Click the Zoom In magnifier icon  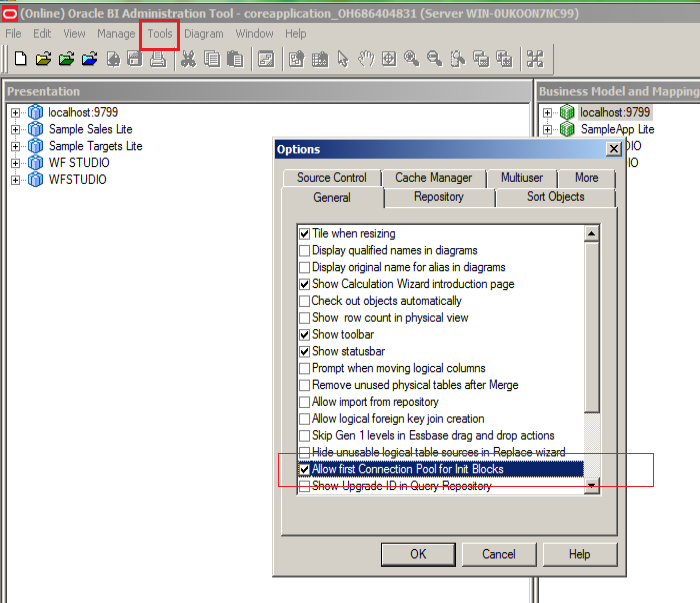coord(411,58)
